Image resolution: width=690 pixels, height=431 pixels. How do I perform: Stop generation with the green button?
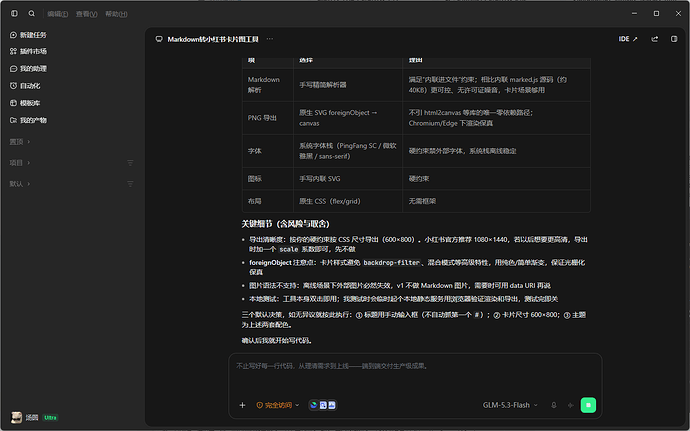[x=588, y=405]
